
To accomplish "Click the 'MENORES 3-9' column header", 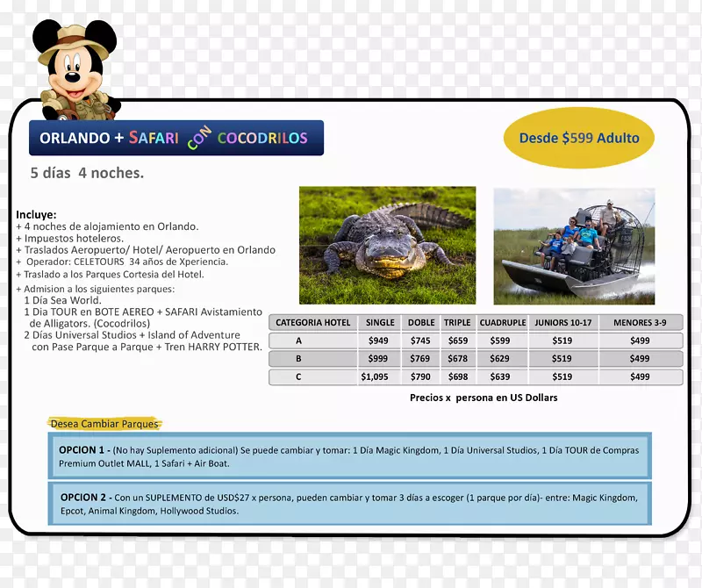I will pos(640,322).
